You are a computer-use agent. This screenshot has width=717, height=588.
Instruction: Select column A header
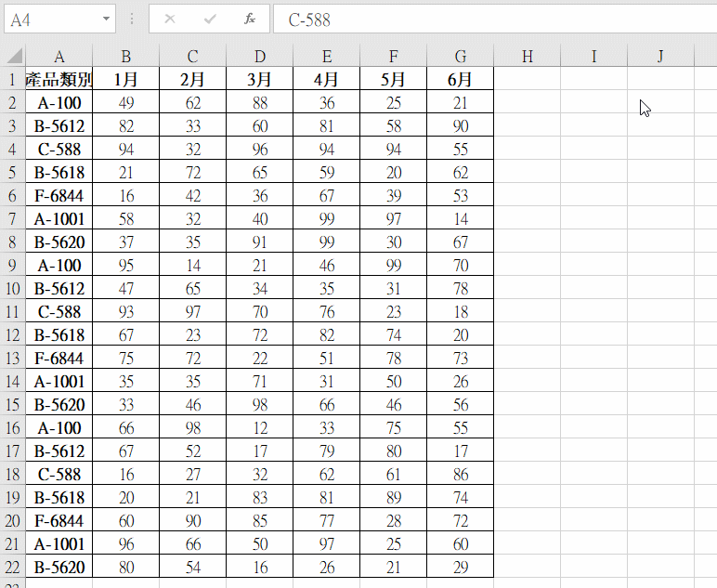[59, 57]
